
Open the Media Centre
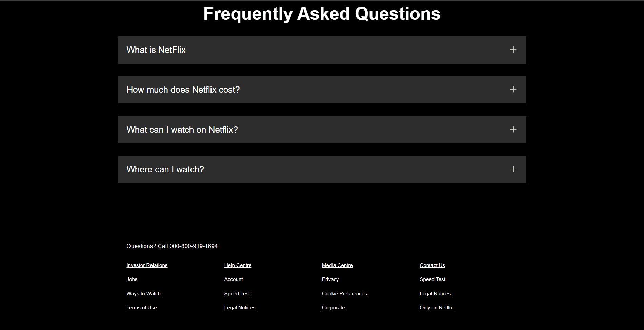coord(337,265)
